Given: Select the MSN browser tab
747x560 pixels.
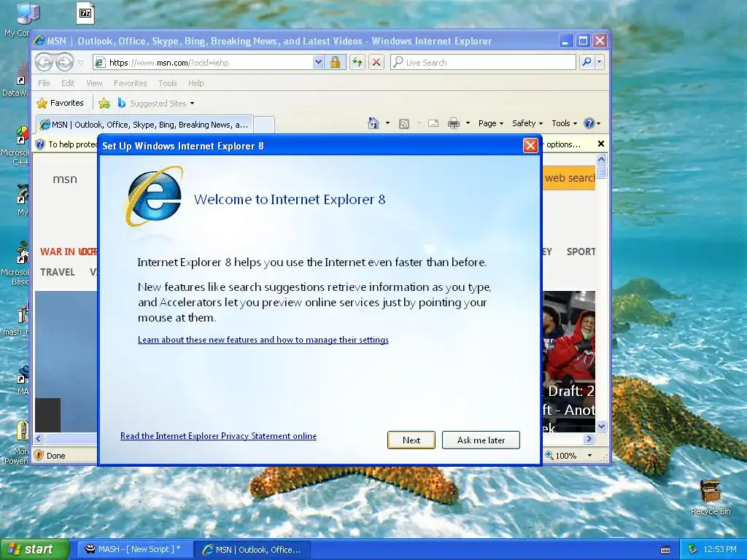Looking at the screenshot, I should click(x=145, y=125).
